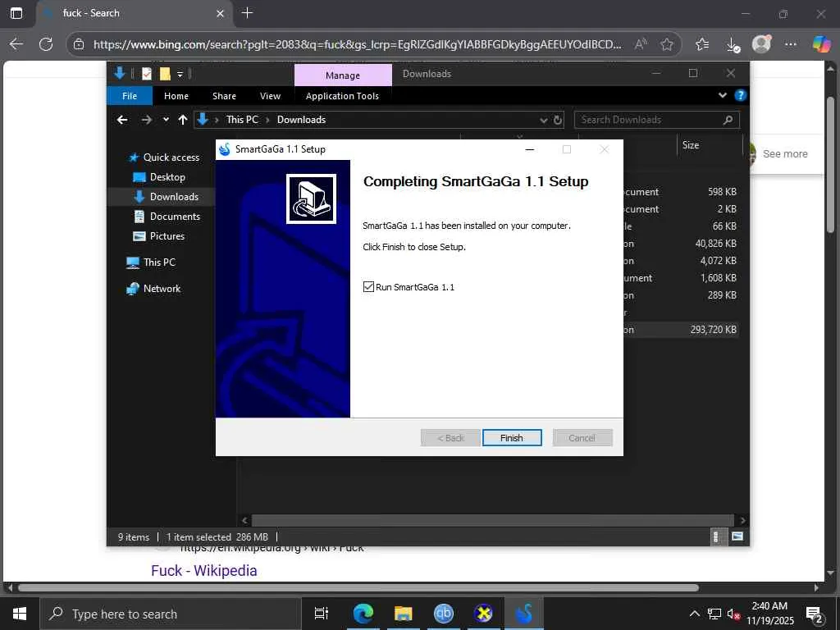
Task: Click the 598 KB file size cell
Action: pyautogui.click(x=722, y=191)
